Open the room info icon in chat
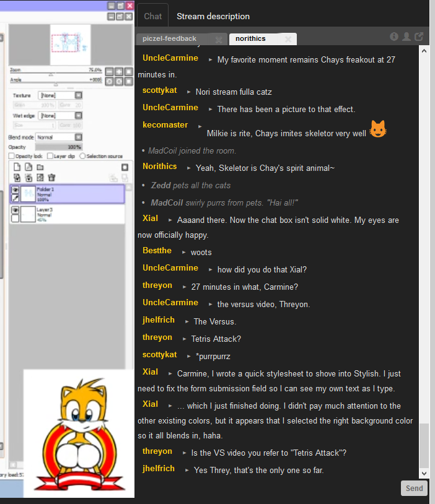The width and height of the screenshot is (435, 504). pos(394,37)
